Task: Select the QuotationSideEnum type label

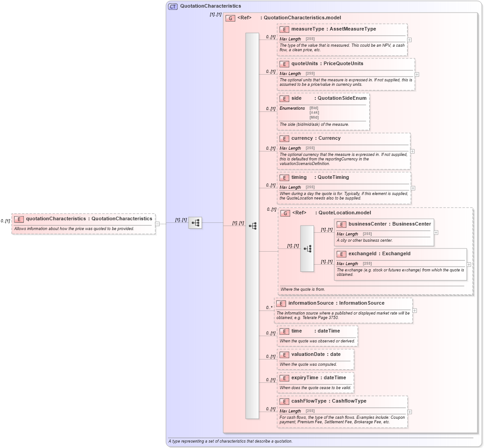Action: 342,98
